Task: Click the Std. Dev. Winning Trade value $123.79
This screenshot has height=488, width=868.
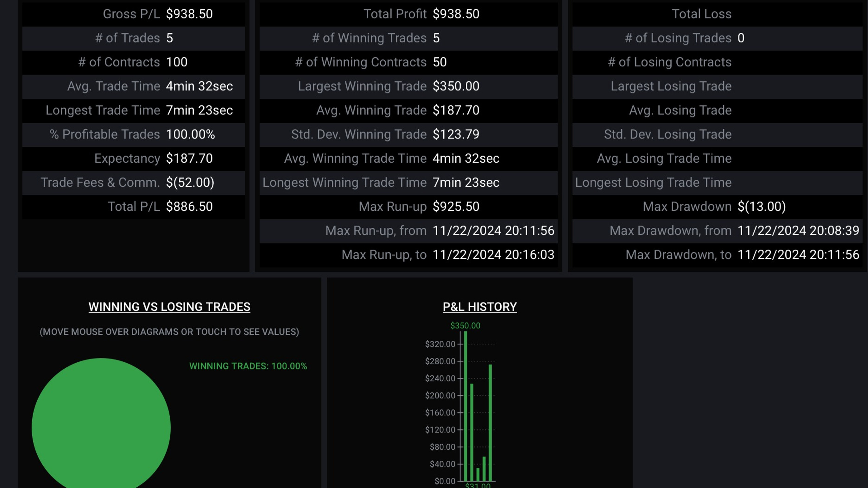Action: (x=456, y=134)
